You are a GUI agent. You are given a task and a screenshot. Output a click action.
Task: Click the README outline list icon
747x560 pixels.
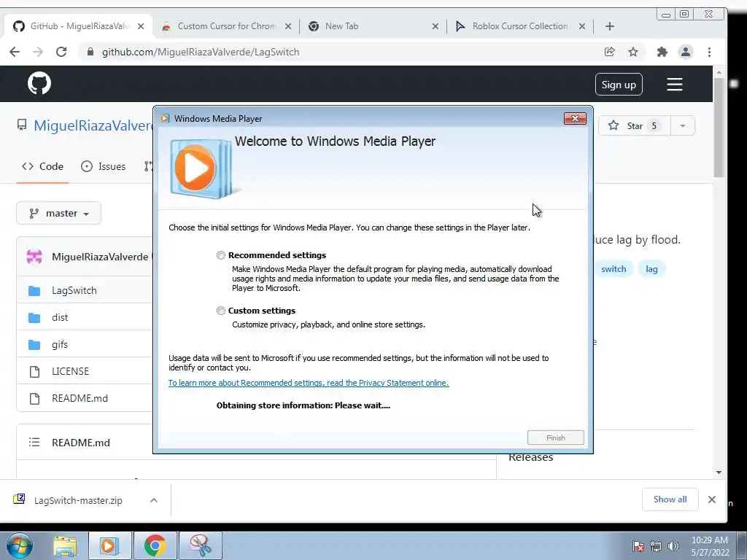coord(34,443)
